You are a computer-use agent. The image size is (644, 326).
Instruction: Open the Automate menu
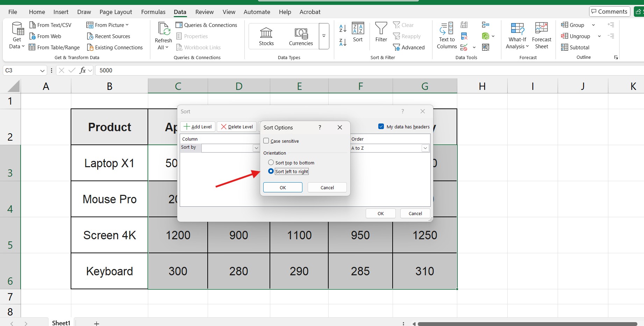click(x=257, y=12)
